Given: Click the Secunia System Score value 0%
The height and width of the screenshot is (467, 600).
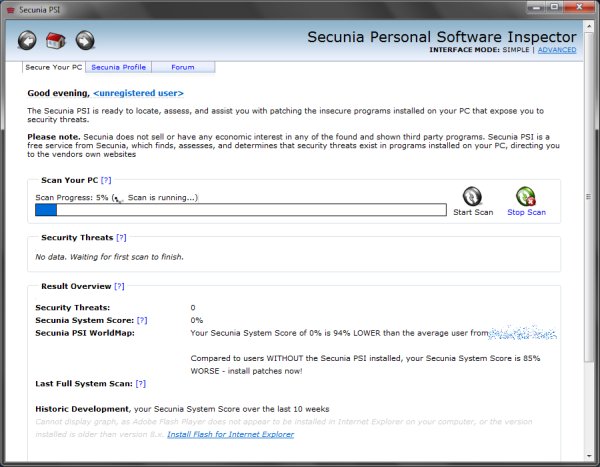Looking at the screenshot, I should pos(197,320).
